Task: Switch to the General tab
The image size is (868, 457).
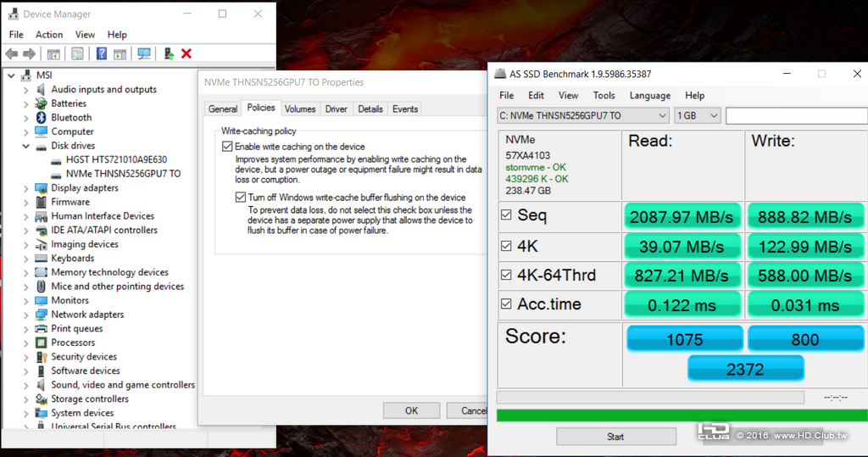Action: point(223,109)
